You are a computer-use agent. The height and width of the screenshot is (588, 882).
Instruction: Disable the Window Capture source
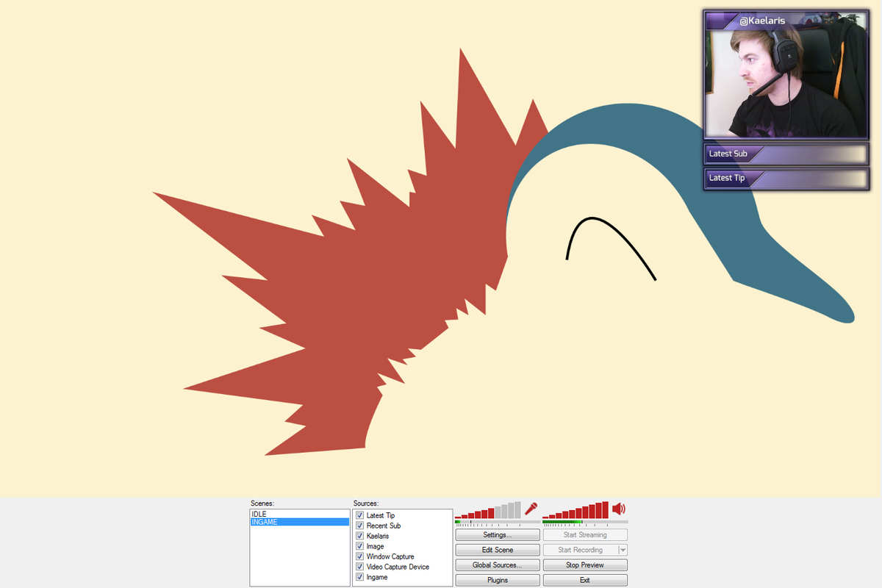coord(360,556)
